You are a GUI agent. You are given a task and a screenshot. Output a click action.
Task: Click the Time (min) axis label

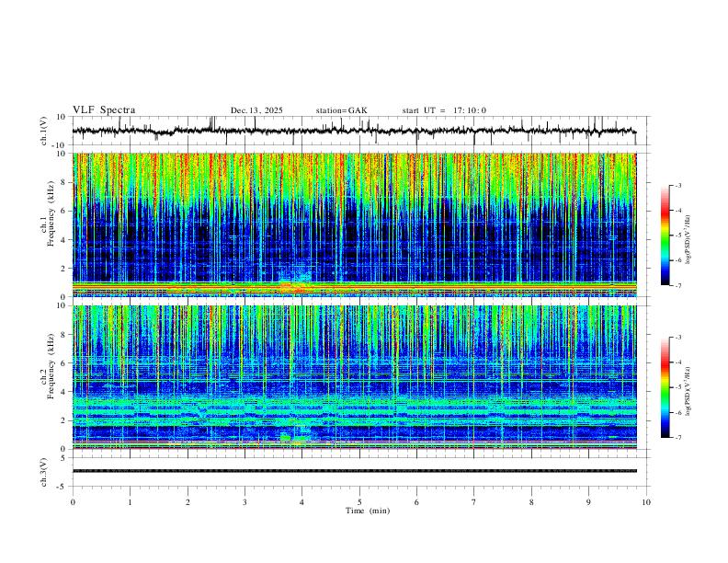(368, 511)
